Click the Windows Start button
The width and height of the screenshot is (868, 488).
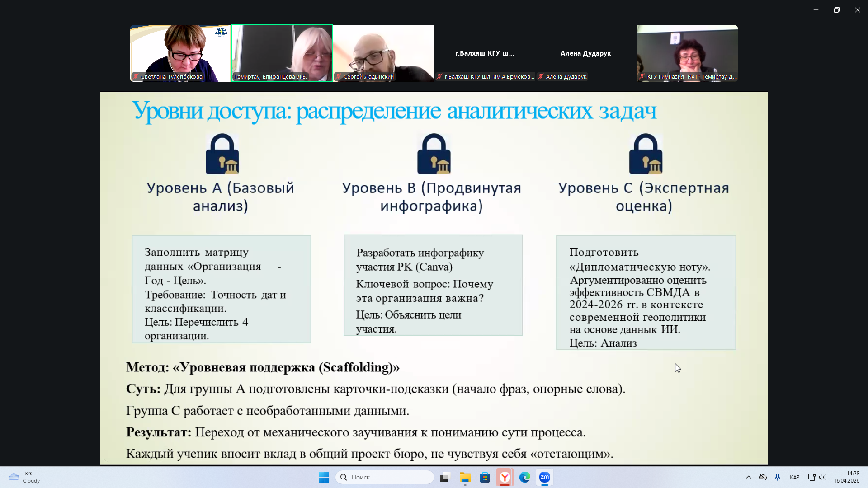tap(324, 477)
